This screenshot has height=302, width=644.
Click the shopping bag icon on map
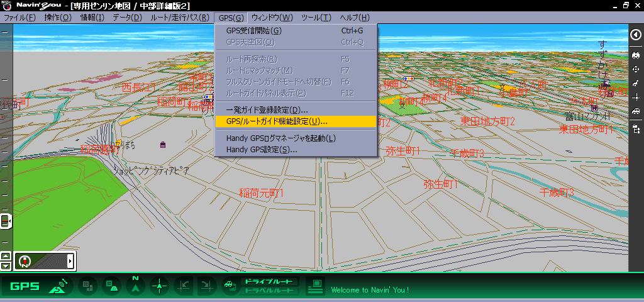[163, 145]
